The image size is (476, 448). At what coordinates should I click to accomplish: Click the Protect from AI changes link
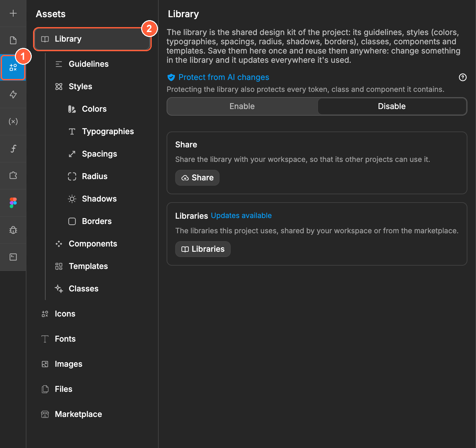click(x=224, y=77)
